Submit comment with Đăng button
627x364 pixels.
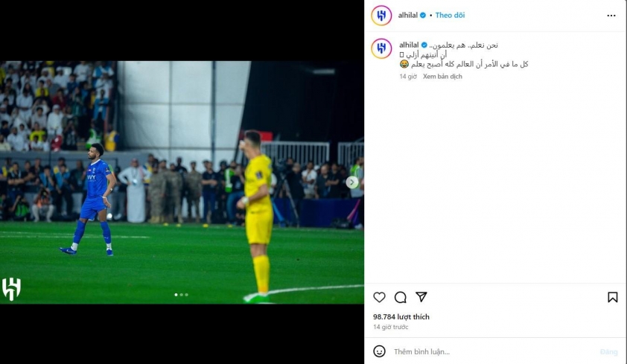tap(608, 351)
